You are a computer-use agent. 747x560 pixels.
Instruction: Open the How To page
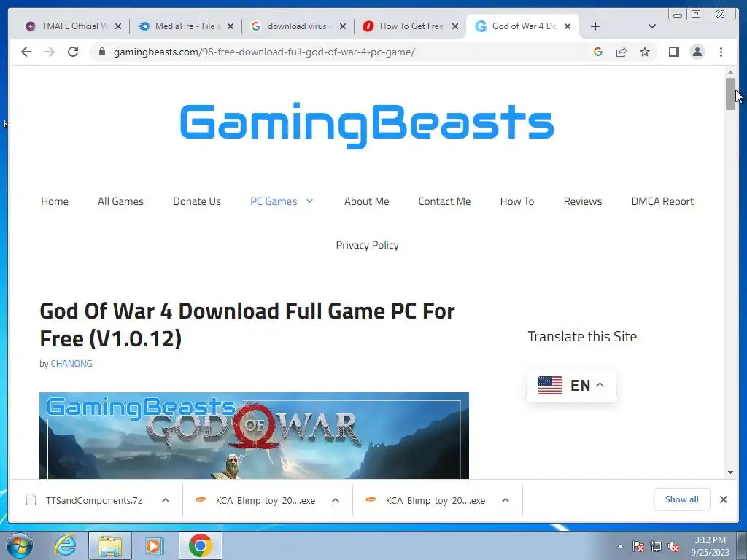click(517, 201)
